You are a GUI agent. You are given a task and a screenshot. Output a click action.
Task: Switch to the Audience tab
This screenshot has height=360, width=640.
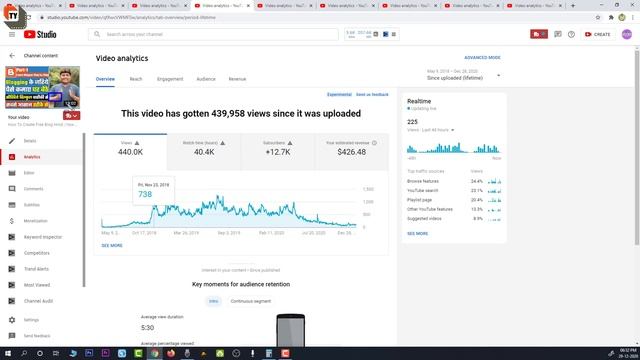[x=206, y=79]
